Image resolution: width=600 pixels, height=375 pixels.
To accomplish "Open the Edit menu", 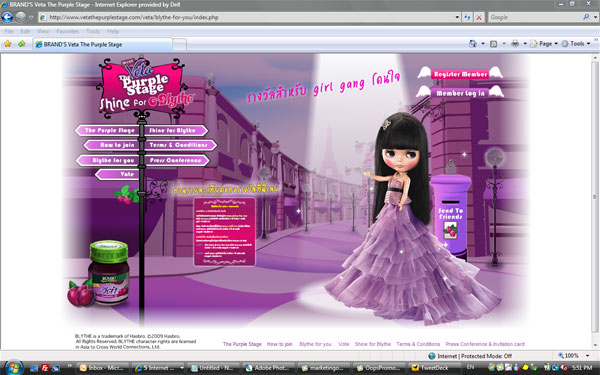I will pyautogui.click(x=25, y=31).
